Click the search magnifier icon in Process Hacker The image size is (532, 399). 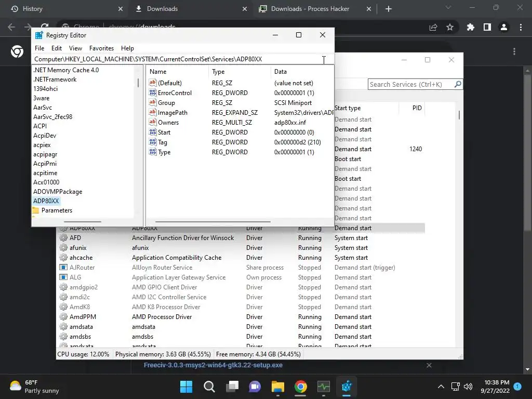tap(458, 84)
